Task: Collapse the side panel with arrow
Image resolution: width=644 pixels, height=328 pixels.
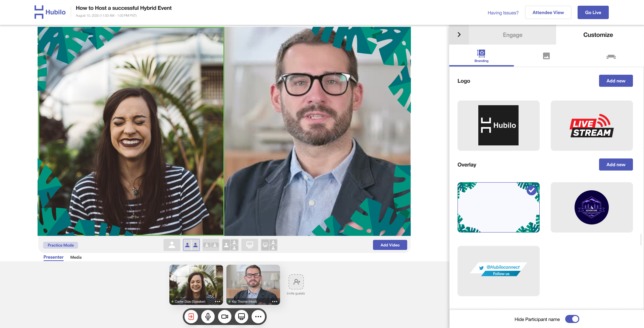Action: coord(459,35)
